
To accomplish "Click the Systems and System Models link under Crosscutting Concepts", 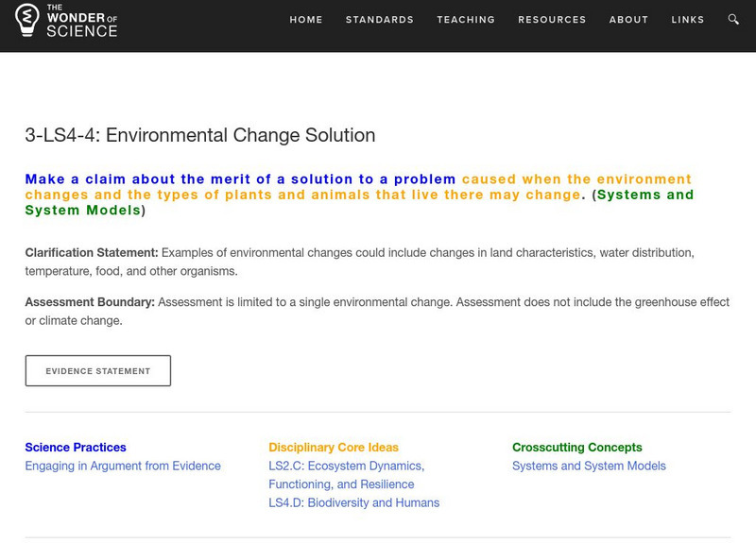I will pyautogui.click(x=589, y=466).
